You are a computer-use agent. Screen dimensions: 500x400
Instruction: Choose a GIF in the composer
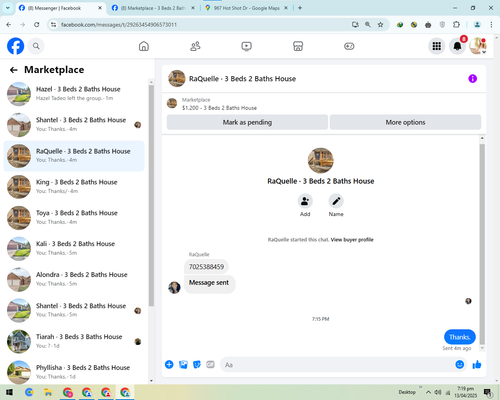(210, 364)
